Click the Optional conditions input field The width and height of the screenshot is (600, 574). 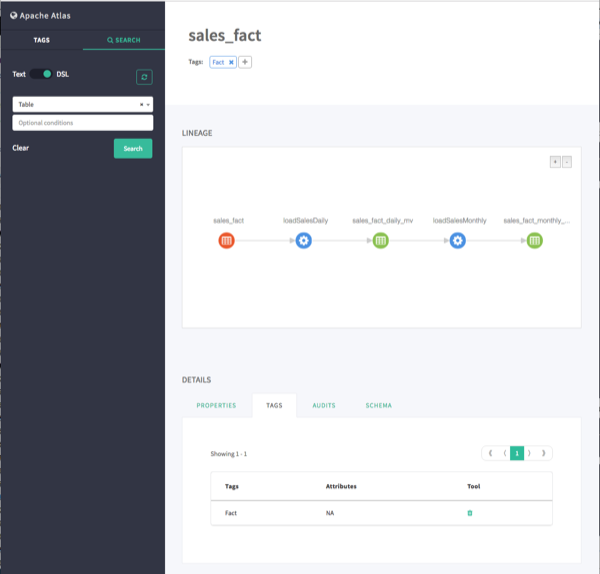tap(83, 123)
